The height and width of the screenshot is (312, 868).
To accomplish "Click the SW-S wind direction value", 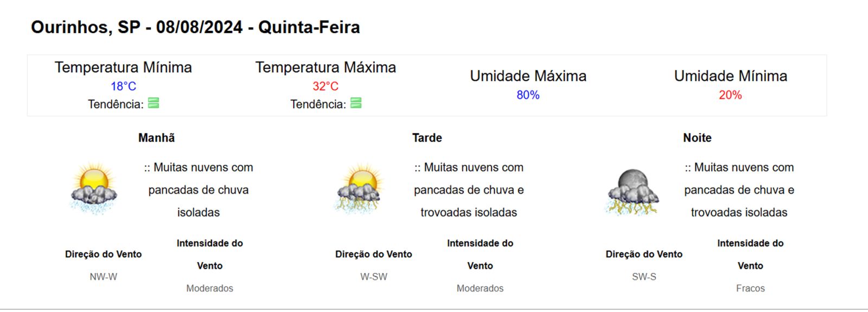I will (644, 277).
